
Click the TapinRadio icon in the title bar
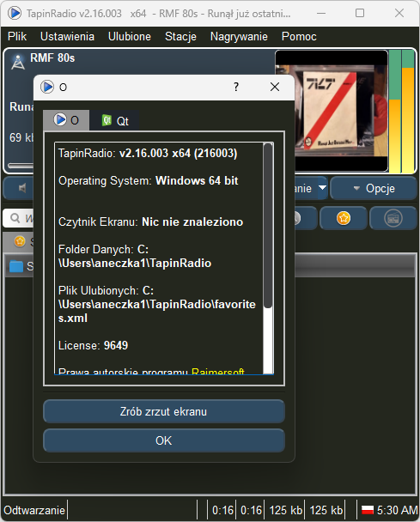click(15, 14)
